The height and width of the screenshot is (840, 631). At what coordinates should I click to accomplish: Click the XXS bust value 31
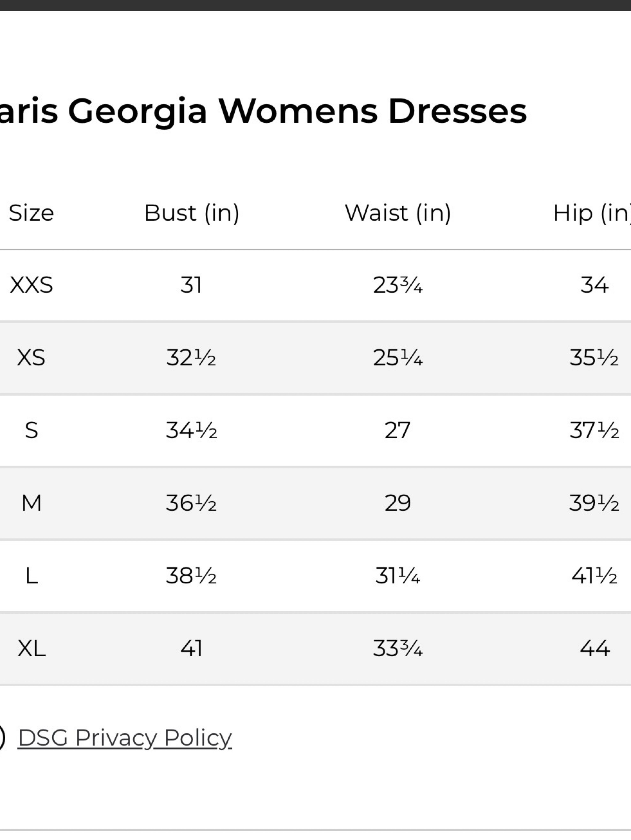(x=191, y=285)
